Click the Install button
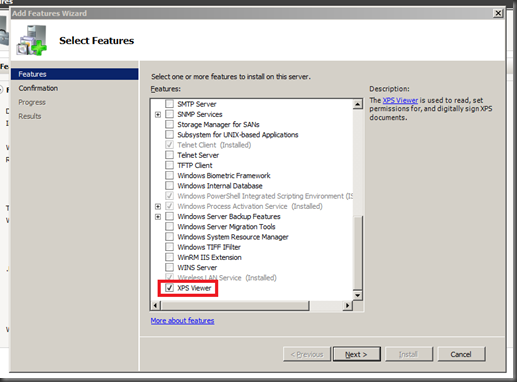This screenshot has height=382, width=517. [x=409, y=354]
